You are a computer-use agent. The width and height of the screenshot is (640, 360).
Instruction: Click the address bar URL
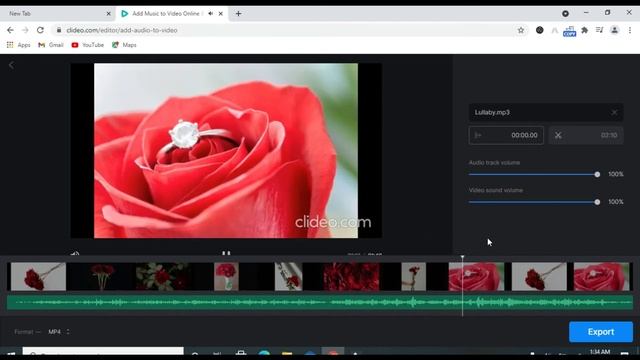pyautogui.click(x=122, y=30)
